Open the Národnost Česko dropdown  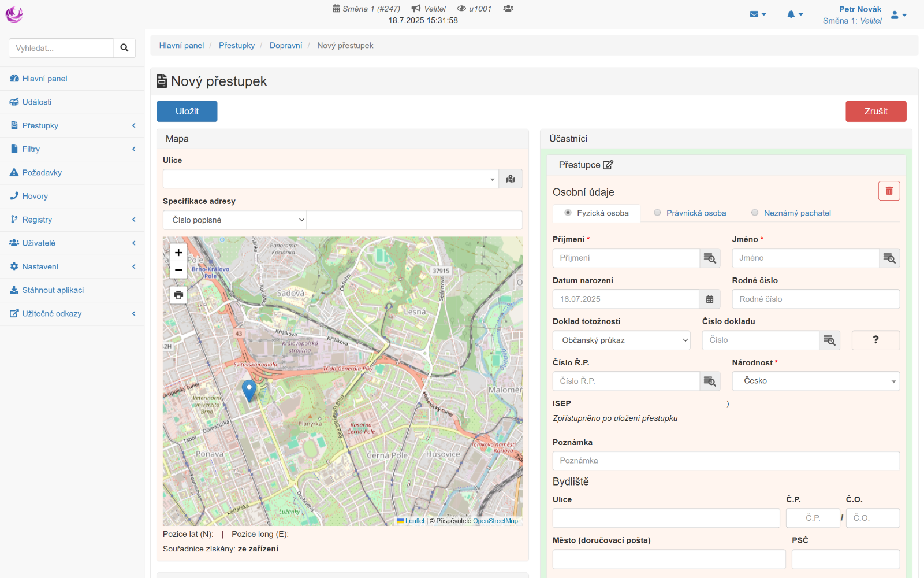pos(815,381)
